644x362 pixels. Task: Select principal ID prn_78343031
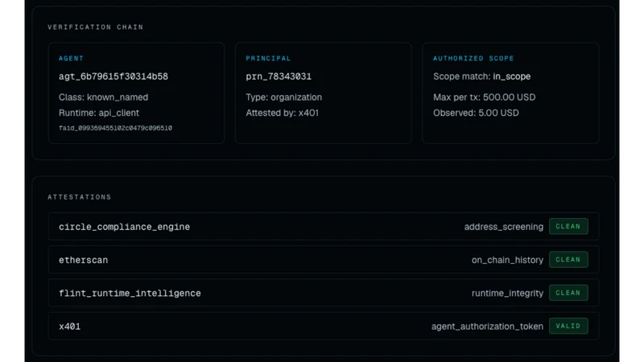(x=279, y=76)
